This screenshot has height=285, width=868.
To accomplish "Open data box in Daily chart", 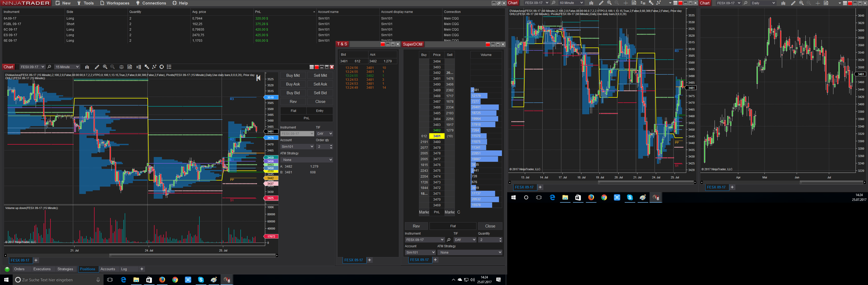I will (x=826, y=3).
